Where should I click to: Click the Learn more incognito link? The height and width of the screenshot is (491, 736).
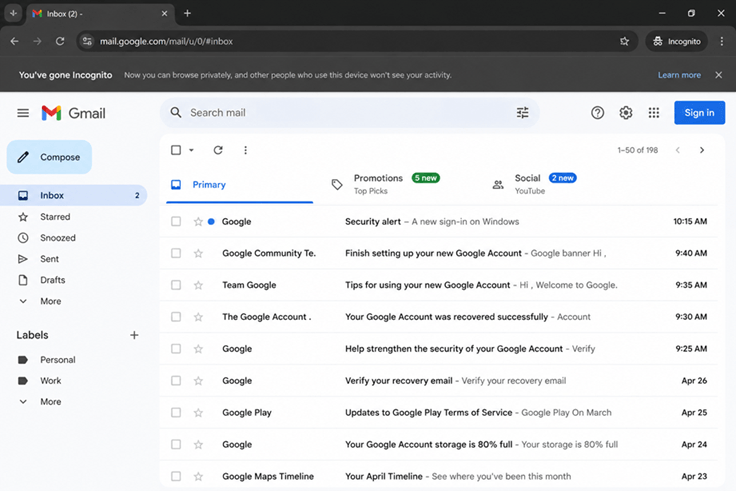click(x=679, y=75)
